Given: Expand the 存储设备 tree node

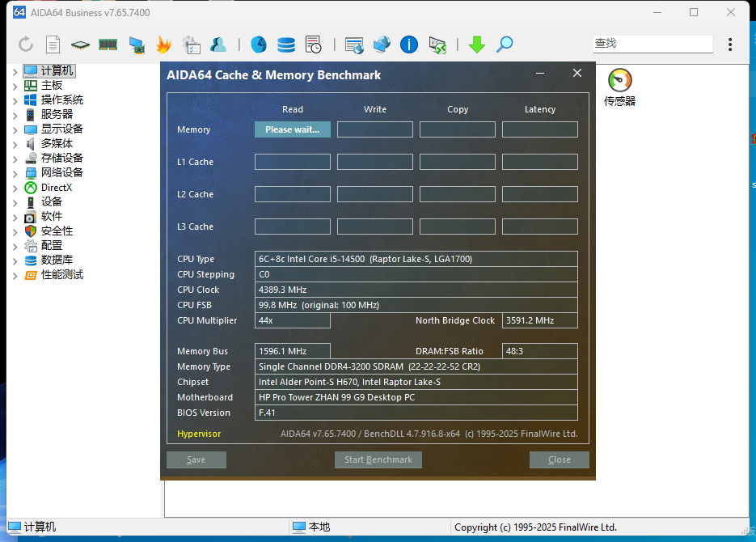Looking at the screenshot, I should 15,159.
